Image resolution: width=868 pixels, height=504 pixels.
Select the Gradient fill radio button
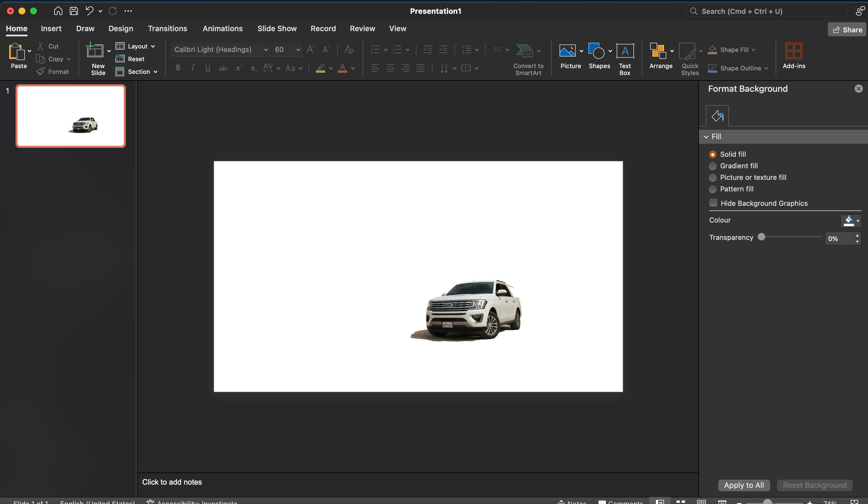pos(713,166)
